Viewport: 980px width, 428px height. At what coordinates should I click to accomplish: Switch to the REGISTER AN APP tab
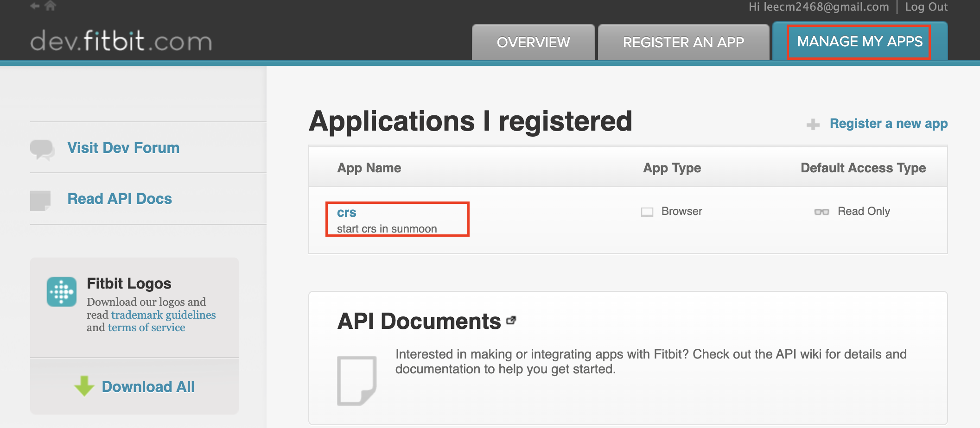click(x=683, y=42)
